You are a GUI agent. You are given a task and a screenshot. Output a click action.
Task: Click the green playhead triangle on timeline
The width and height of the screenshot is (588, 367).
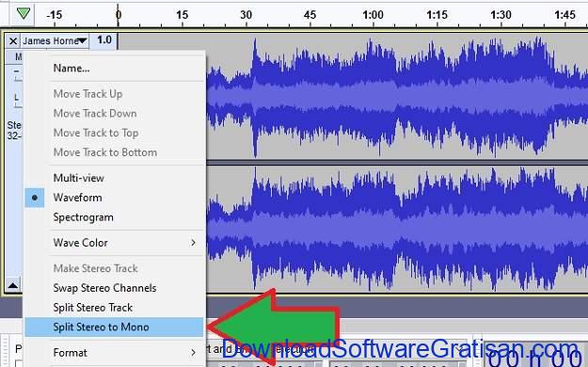[24, 14]
